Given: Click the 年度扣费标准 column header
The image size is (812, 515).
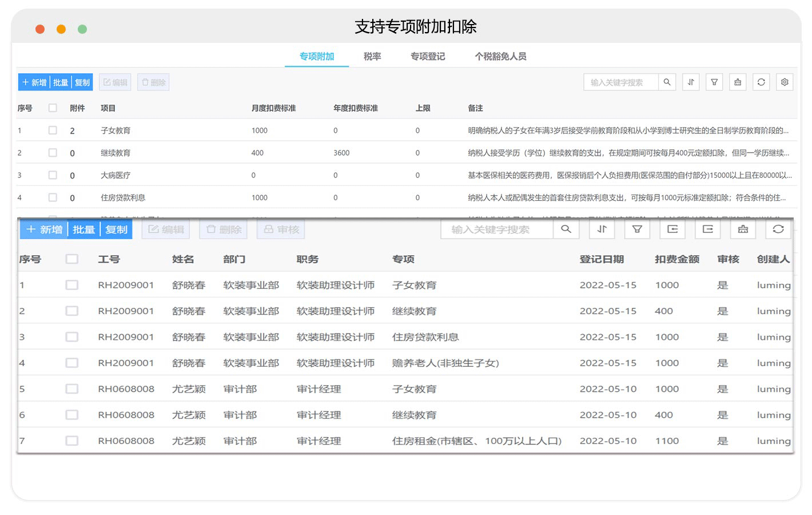Looking at the screenshot, I should [356, 108].
